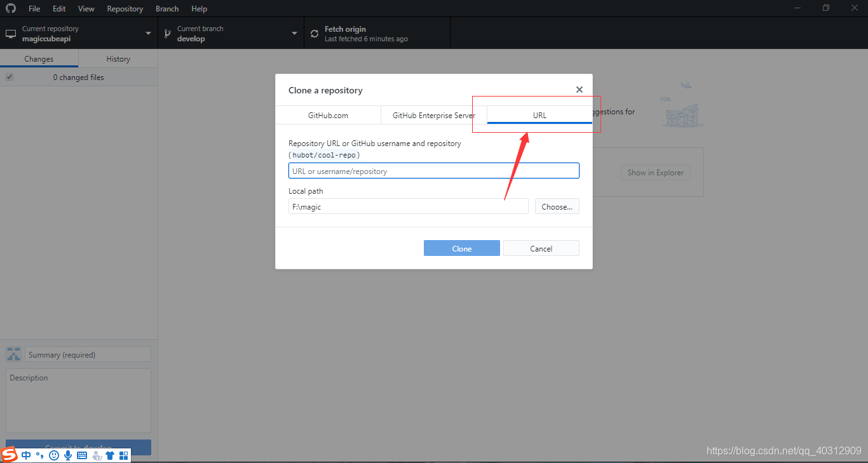The height and width of the screenshot is (463, 868).
Task: Click the microphone voice input icon
Action: (x=68, y=455)
